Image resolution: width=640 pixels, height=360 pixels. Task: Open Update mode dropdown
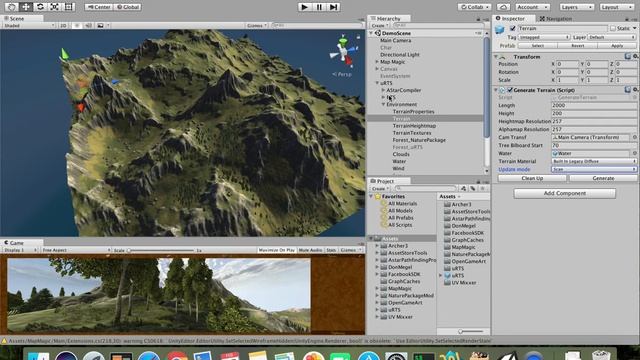(594, 169)
